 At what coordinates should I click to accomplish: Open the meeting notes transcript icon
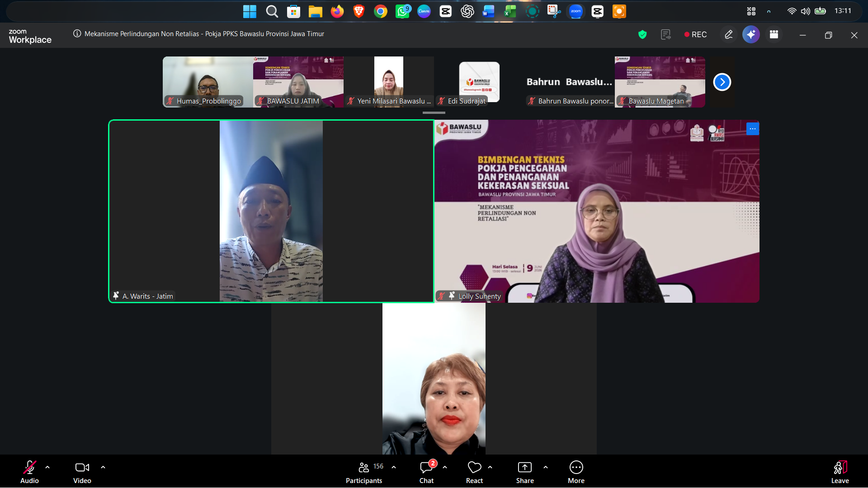(665, 34)
